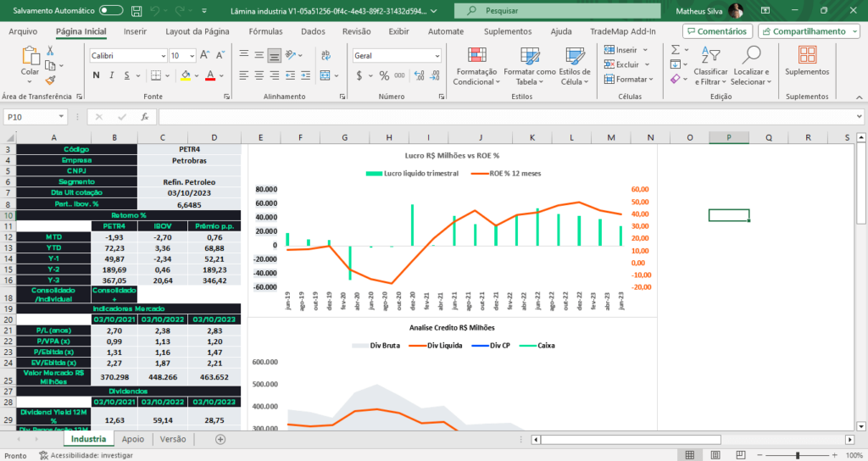
Task: Click the Percent style icon
Action: point(384,75)
